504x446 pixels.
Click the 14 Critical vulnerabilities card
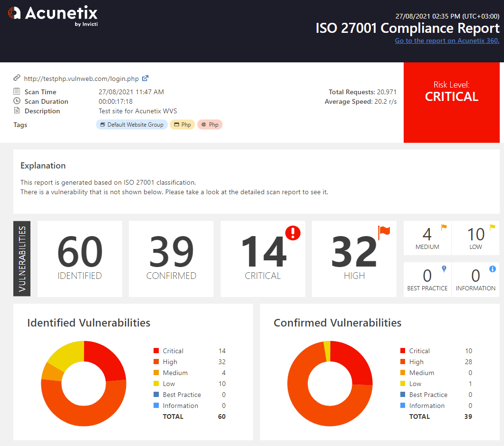263,259
